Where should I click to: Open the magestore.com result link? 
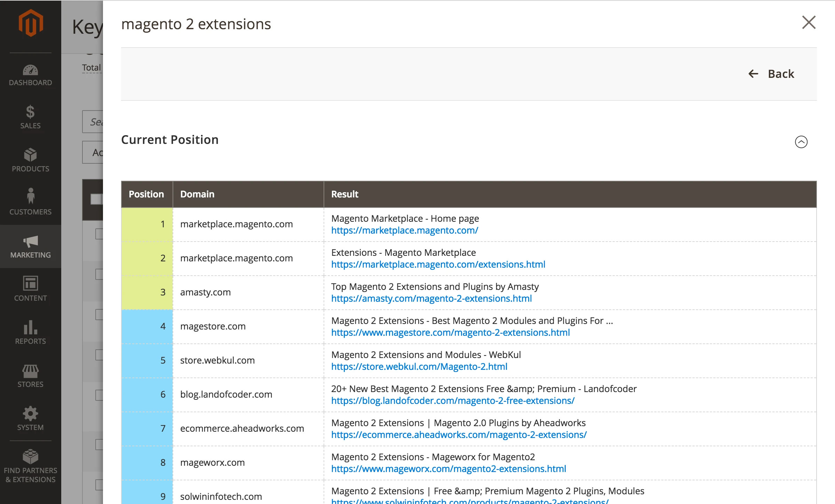450,333
